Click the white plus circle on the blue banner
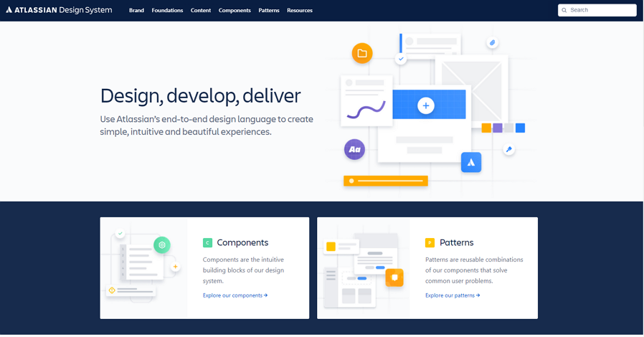644x337 pixels. coord(426,105)
